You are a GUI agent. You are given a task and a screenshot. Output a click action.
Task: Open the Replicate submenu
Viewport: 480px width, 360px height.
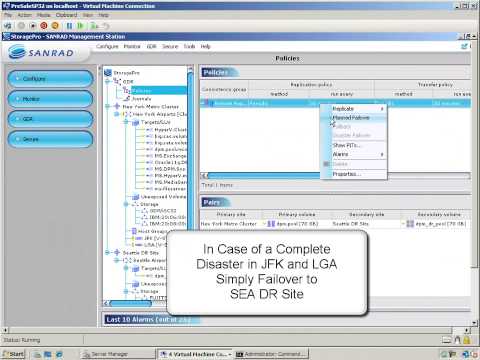pyautogui.click(x=354, y=109)
